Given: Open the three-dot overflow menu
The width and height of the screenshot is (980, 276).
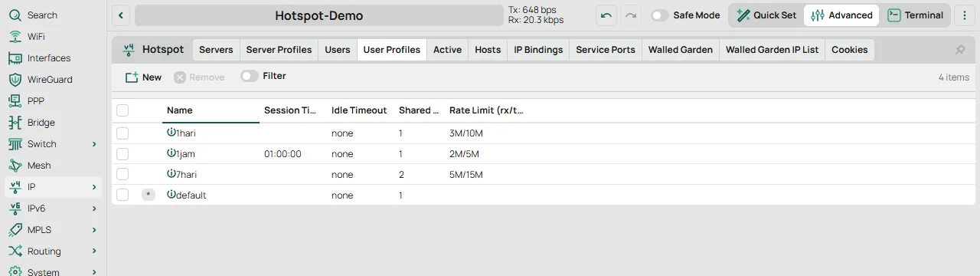Looking at the screenshot, I should click(x=965, y=15).
